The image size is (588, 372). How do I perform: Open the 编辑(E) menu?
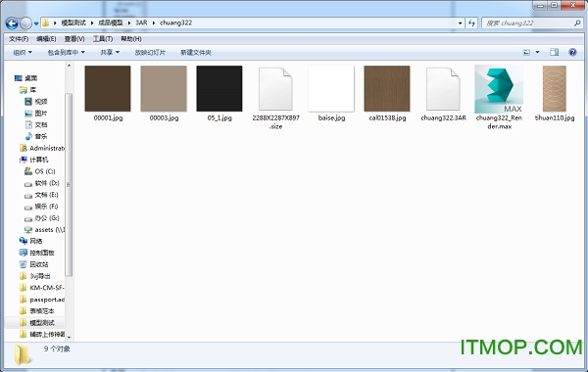[x=46, y=39]
